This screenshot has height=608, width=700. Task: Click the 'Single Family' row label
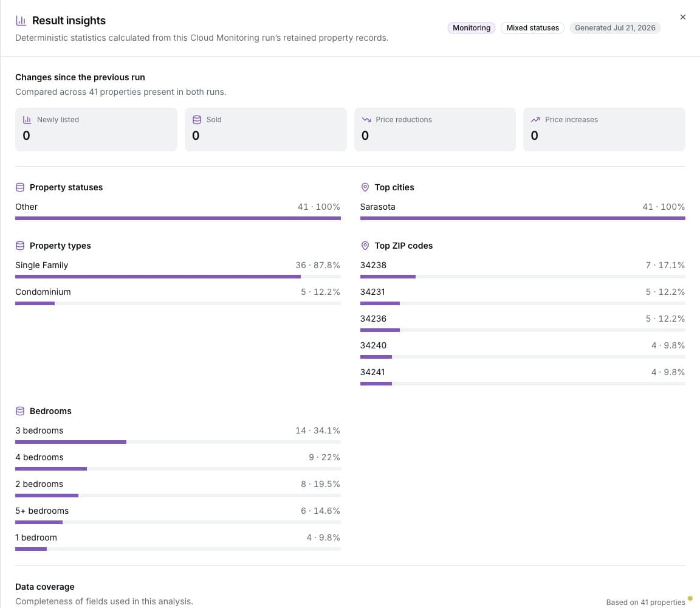[41, 265]
